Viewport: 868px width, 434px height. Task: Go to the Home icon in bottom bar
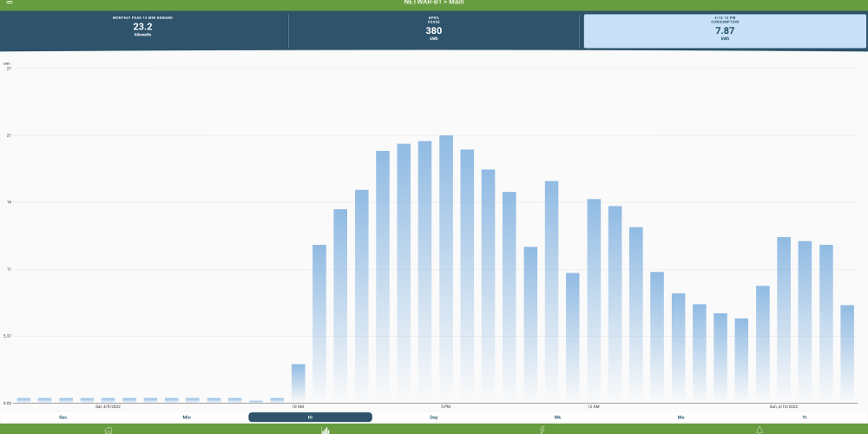coord(108,430)
